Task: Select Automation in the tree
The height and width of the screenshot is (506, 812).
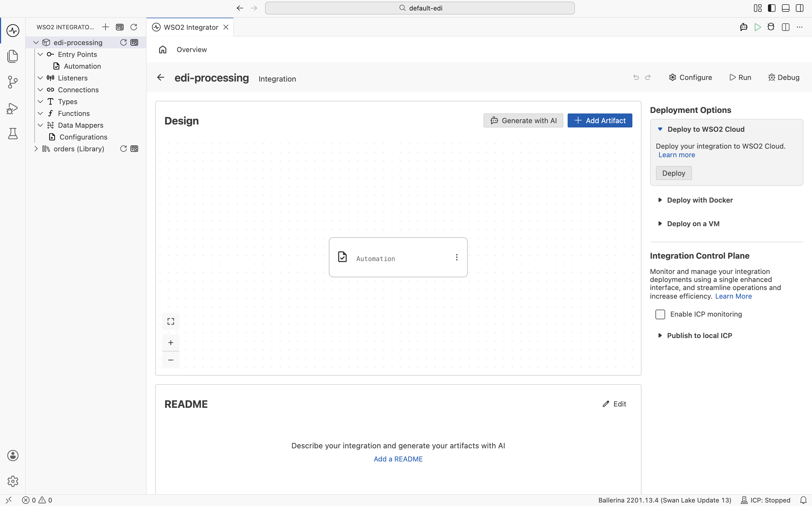Action: click(x=82, y=66)
